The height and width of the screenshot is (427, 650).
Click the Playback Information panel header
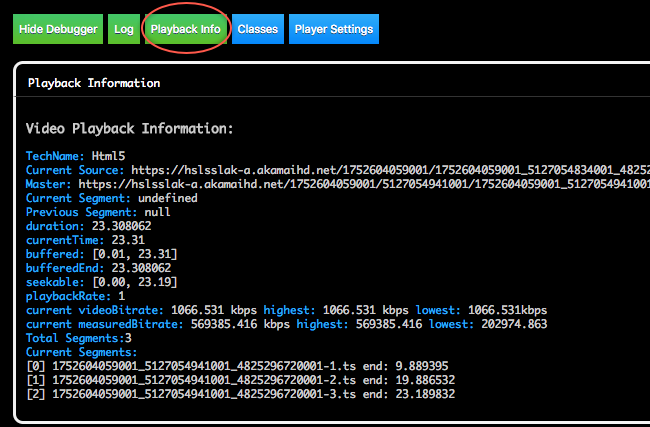(94, 83)
